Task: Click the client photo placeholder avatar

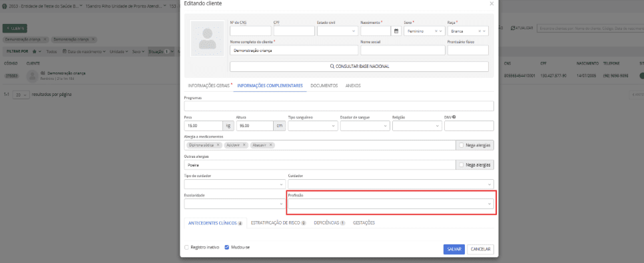Action: tap(207, 38)
